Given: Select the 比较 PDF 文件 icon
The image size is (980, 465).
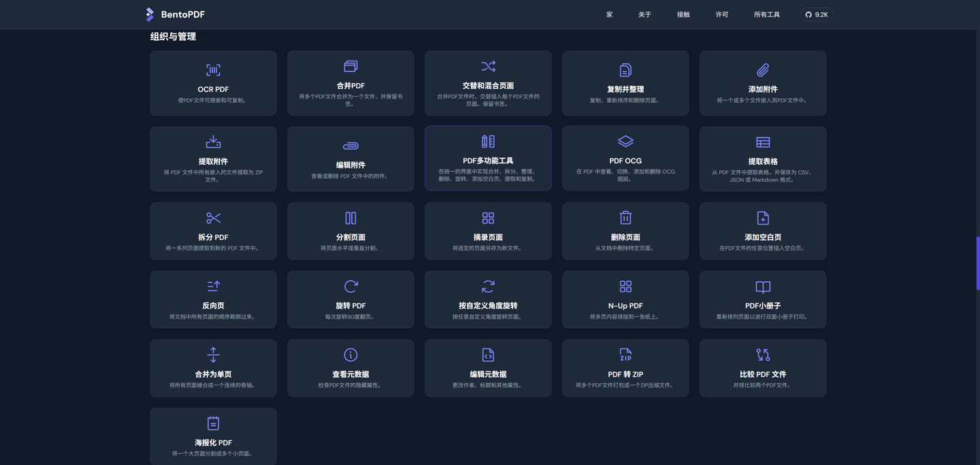Looking at the screenshot, I should [763, 354].
